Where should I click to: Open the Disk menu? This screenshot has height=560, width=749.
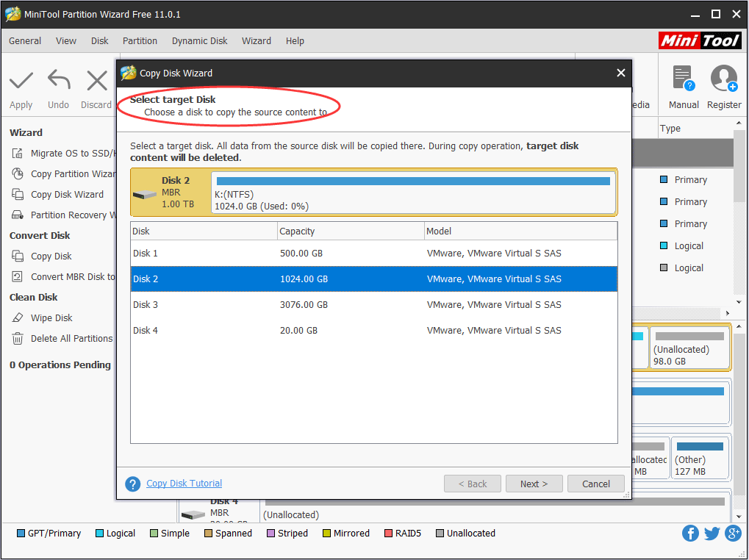click(100, 41)
